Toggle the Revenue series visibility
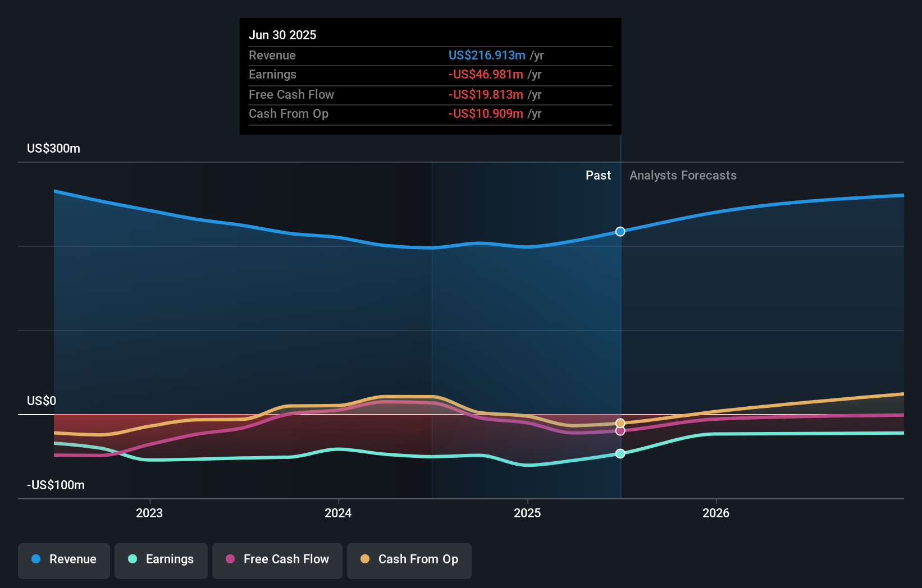The height and width of the screenshot is (588, 922). tap(63, 559)
